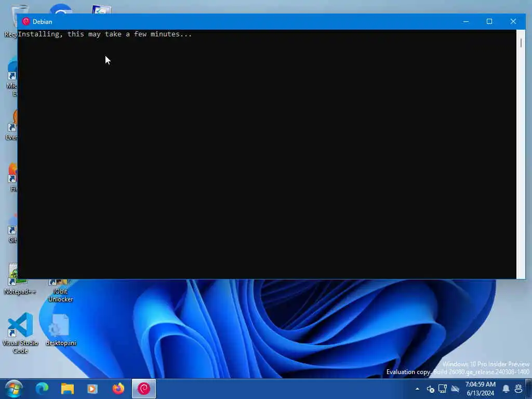Select the Debian taskbar button
The width and height of the screenshot is (532, 399).
(x=144, y=389)
